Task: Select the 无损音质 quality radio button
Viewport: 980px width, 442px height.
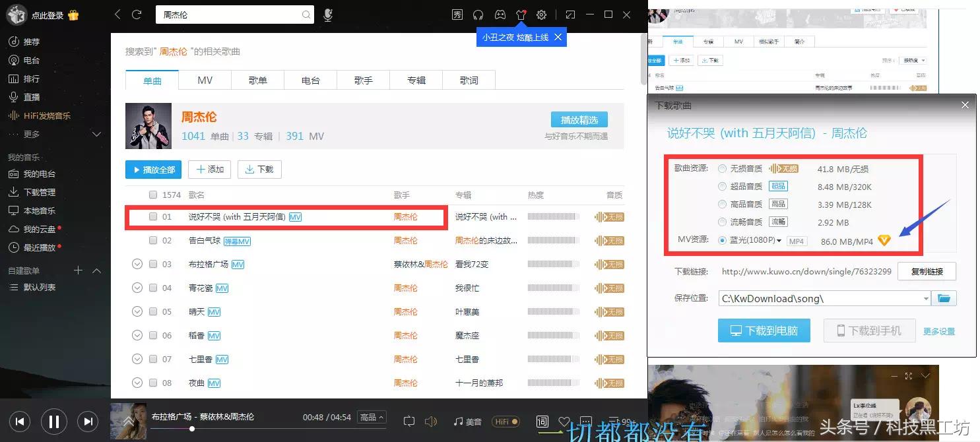Action: (721, 168)
